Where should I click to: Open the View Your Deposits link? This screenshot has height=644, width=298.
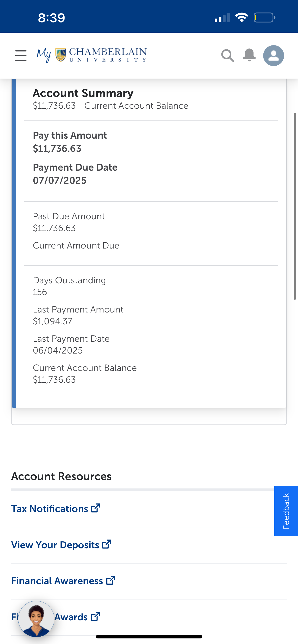tap(55, 545)
